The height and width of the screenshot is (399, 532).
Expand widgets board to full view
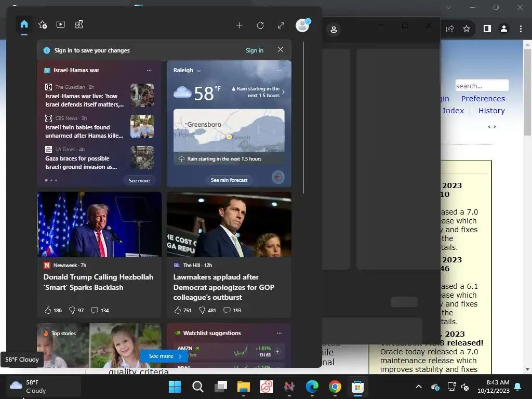pyautogui.click(x=281, y=25)
